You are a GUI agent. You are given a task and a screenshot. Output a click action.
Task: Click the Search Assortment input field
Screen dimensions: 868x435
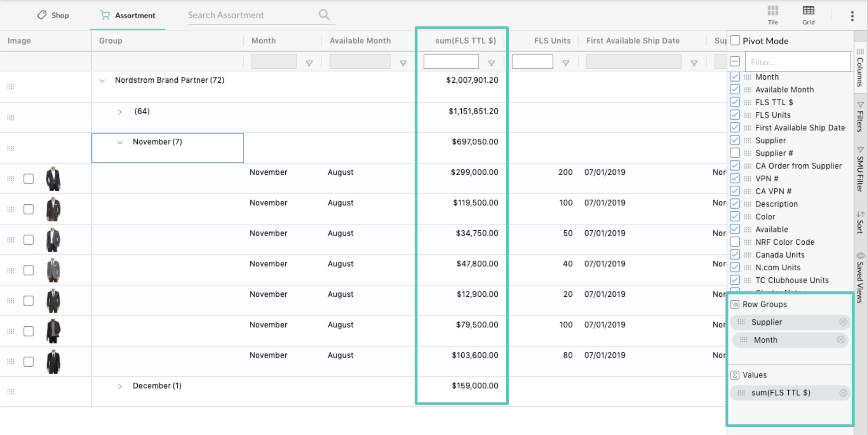point(251,15)
